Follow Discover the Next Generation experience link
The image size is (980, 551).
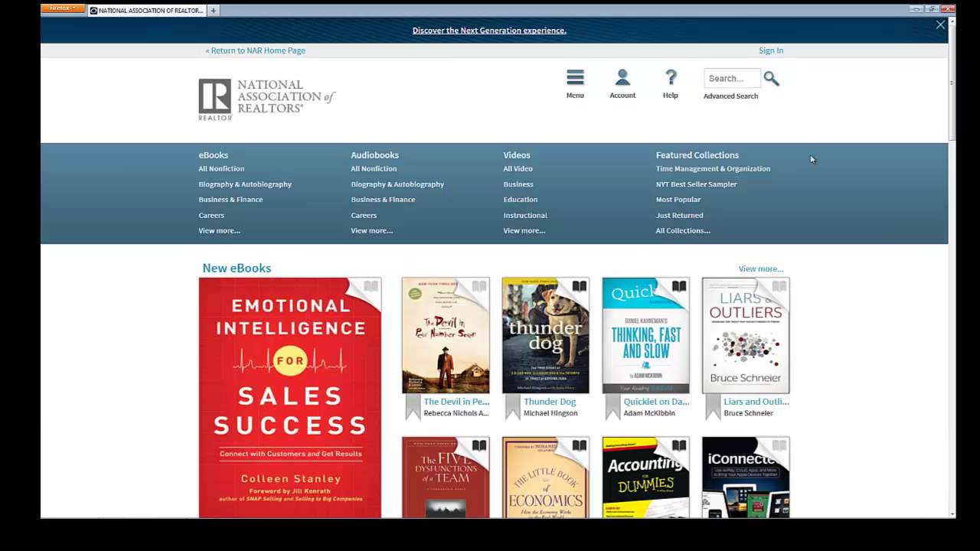pyautogui.click(x=489, y=31)
